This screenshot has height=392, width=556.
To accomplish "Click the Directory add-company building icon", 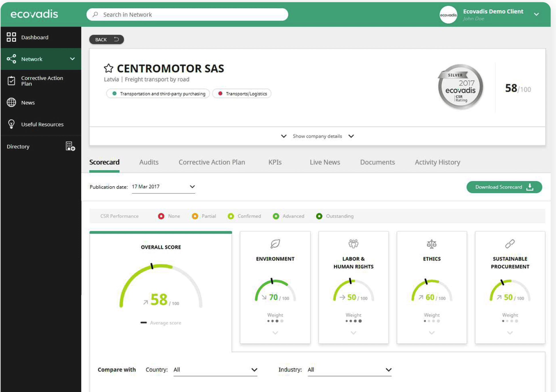I will (x=70, y=146).
